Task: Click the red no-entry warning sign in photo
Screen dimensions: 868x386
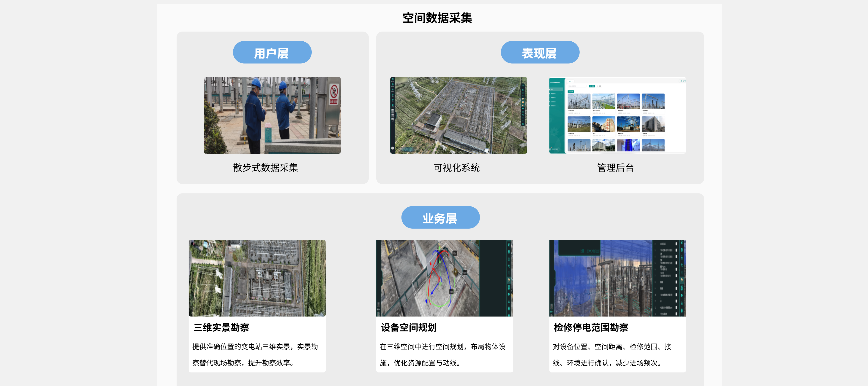Action: (x=334, y=91)
